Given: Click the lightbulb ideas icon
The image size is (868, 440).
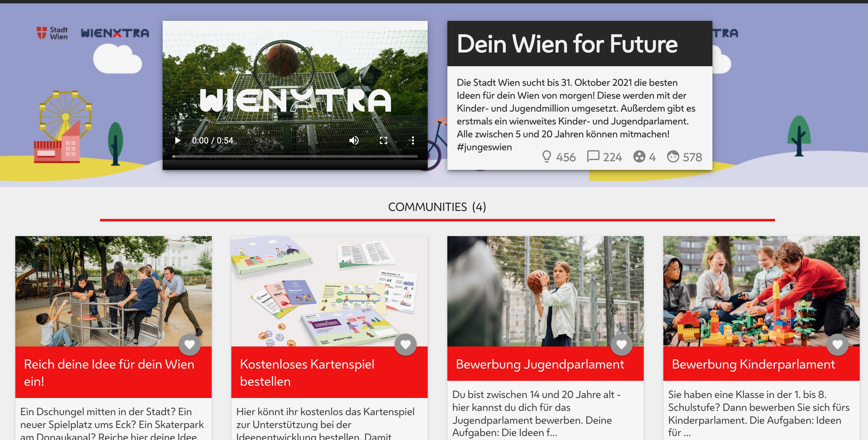Looking at the screenshot, I should pos(546,157).
